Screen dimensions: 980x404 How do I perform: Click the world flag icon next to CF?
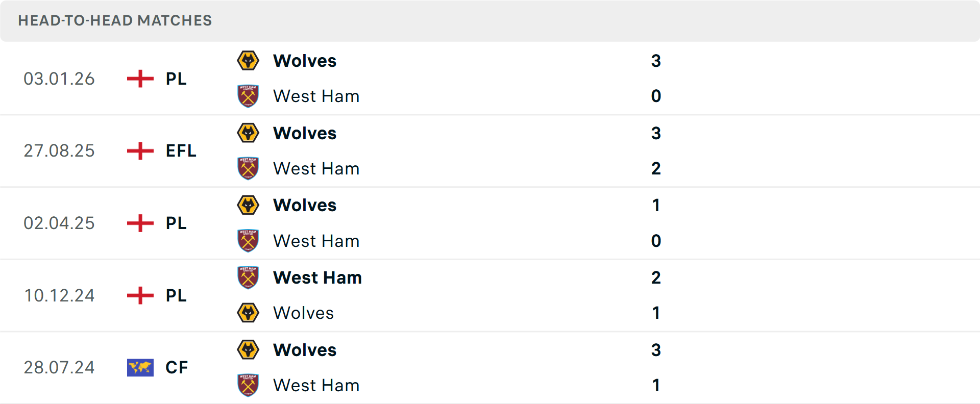(140, 367)
